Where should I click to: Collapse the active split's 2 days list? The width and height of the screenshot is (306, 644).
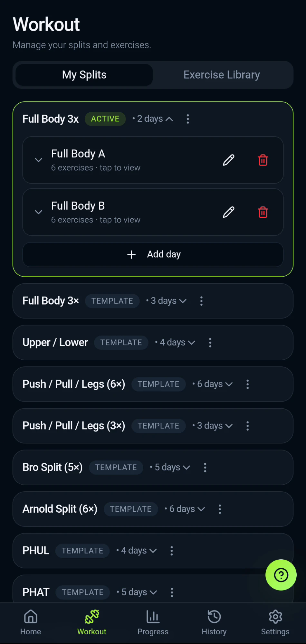click(x=153, y=119)
